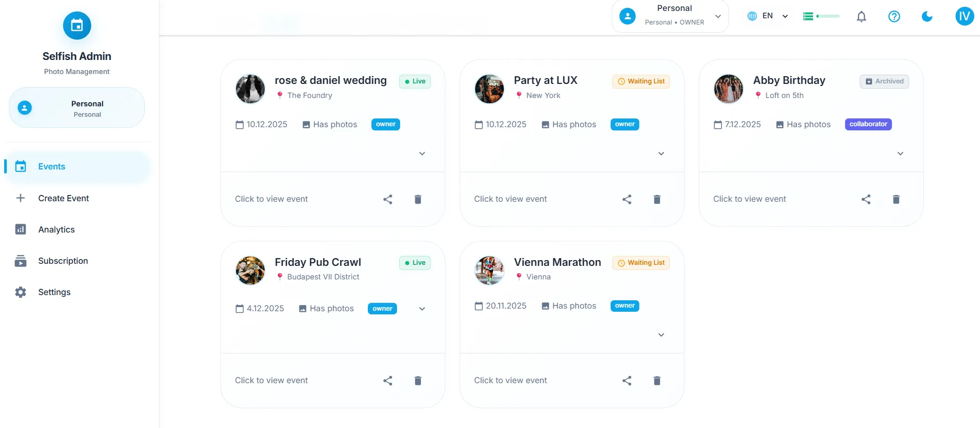Open the IV user avatar menu
The image size is (980, 428).
click(964, 16)
